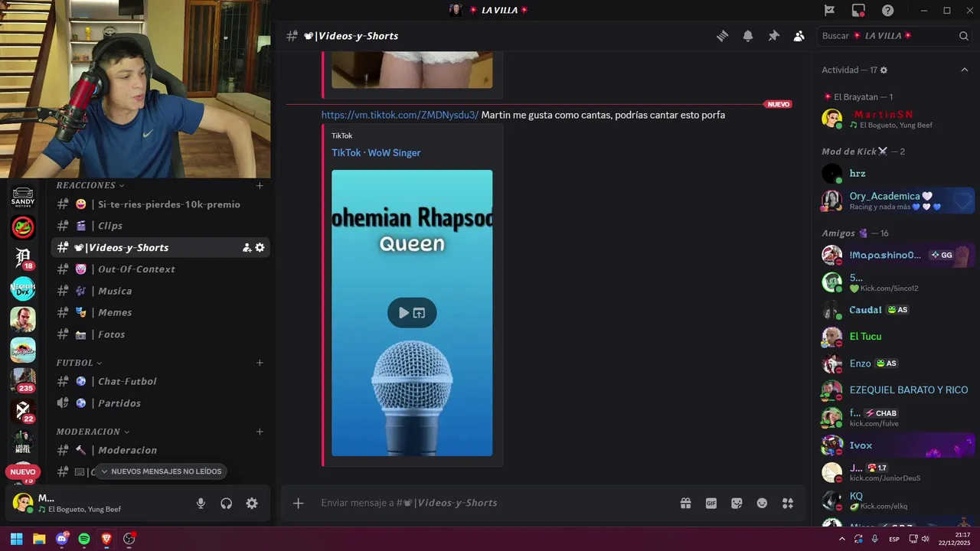Toggle microphone mute in user panel
The width and height of the screenshot is (980, 551).
click(x=201, y=503)
